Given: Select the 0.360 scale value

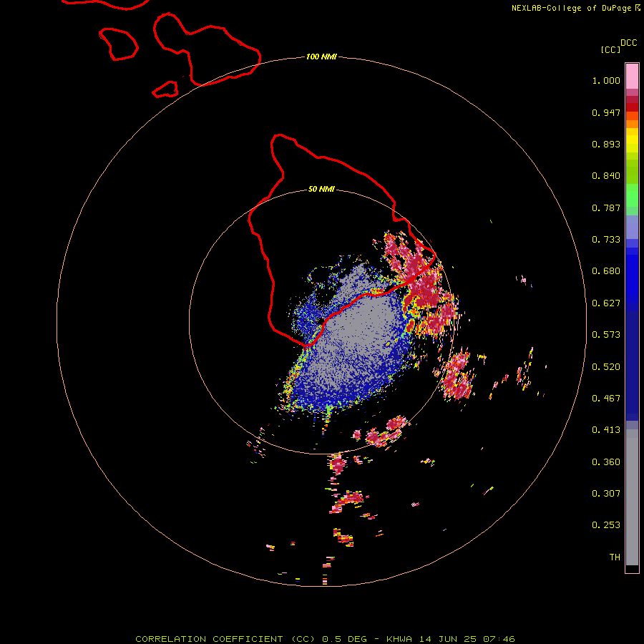Looking at the screenshot, I should [x=606, y=462].
